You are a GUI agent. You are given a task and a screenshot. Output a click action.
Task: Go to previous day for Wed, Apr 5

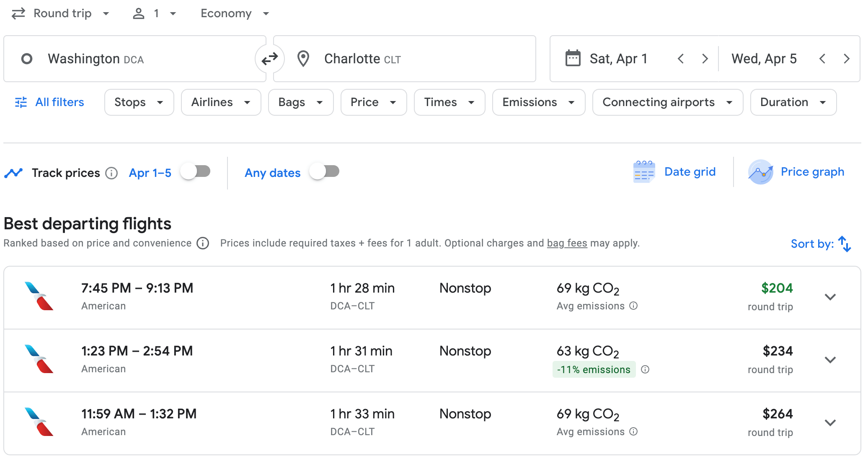[x=822, y=59]
